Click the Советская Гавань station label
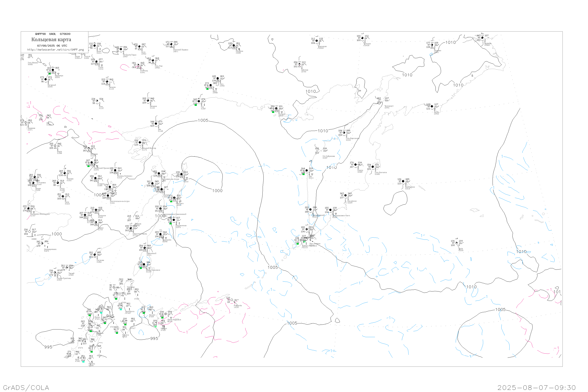The width and height of the screenshot is (588, 392). point(140,234)
